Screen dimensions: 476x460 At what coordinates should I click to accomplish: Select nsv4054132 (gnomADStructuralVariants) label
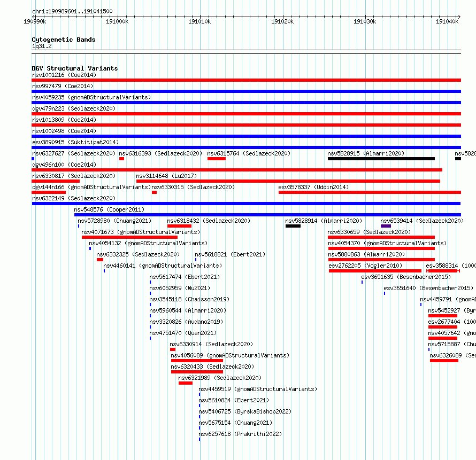pyautogui.click(x=148, y=243)
